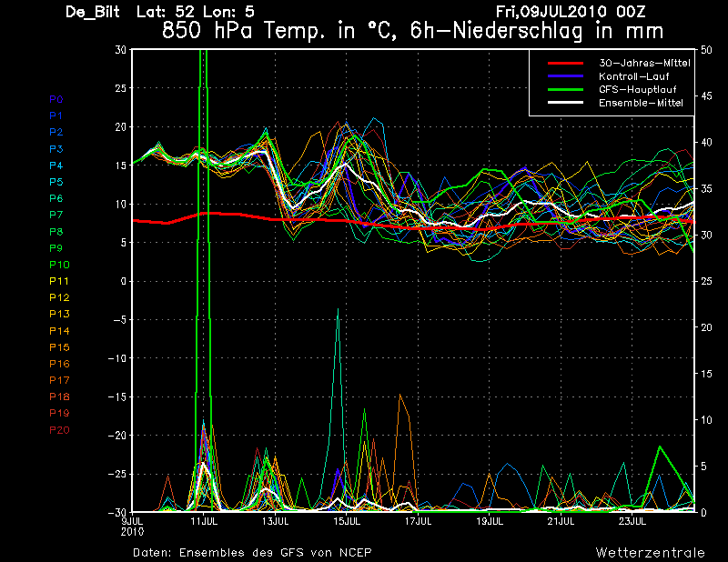Click the P5 ensemble member label
Image resolution: width=728 pixels, height=562 pixels.
point(56,182)
